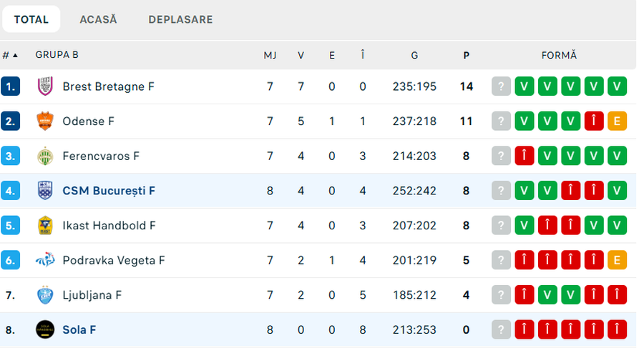Screen dimensions: 644x353
Task: Switch to the ACASĂ tab
Action: tap(98, 20)
